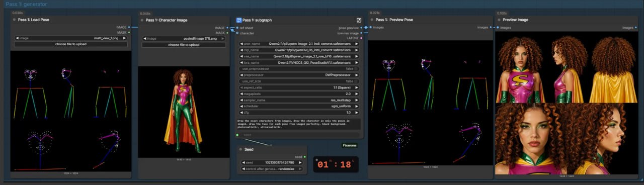The image size is (644, 185).
Task: Click the blue subgraph badge icon beside Pass 1: subgraph
Action: click(x=239, y=20)
